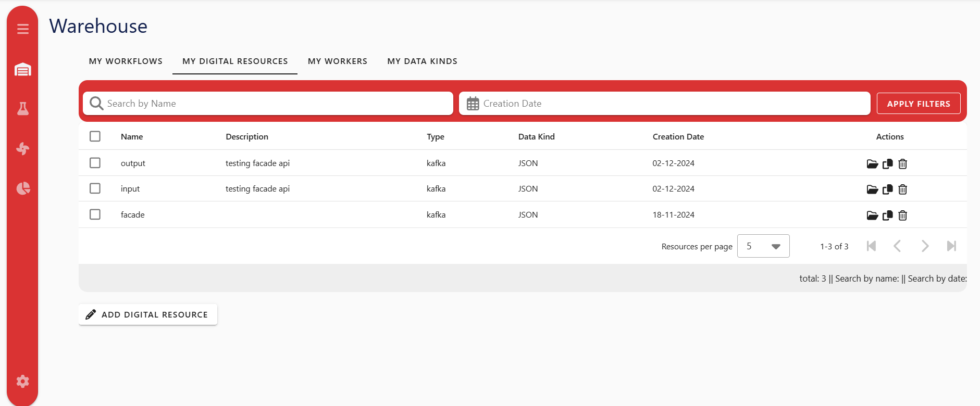Screen dimensions: 980x406
Task: Click the fan icon in sidebar
Action: coord(22,149)
